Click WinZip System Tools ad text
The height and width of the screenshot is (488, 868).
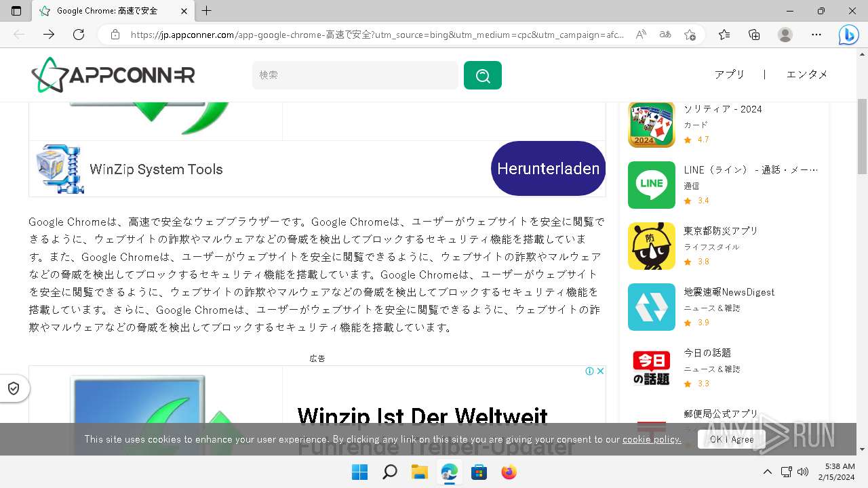[x=156, y=169]
